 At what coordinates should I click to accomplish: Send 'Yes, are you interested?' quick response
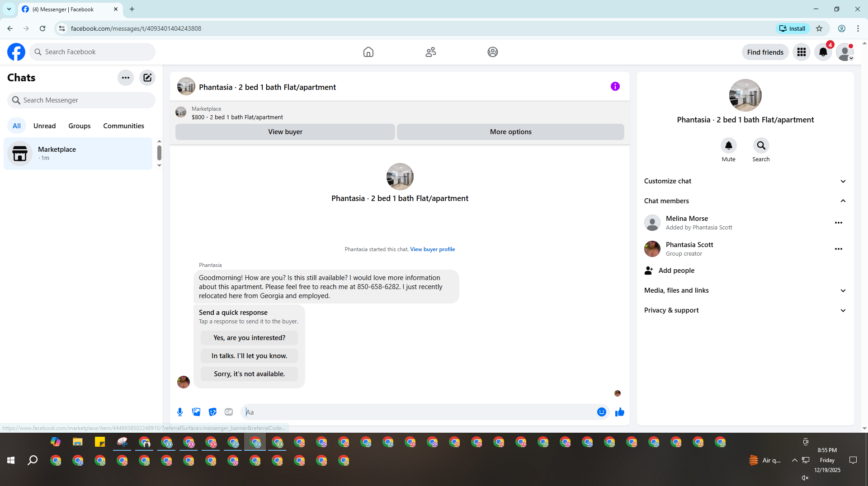[x=250, y=338]
